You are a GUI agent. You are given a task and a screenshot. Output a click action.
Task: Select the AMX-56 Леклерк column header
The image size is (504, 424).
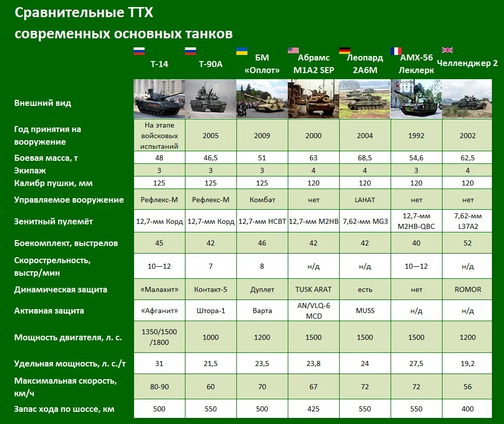[416, 64]
